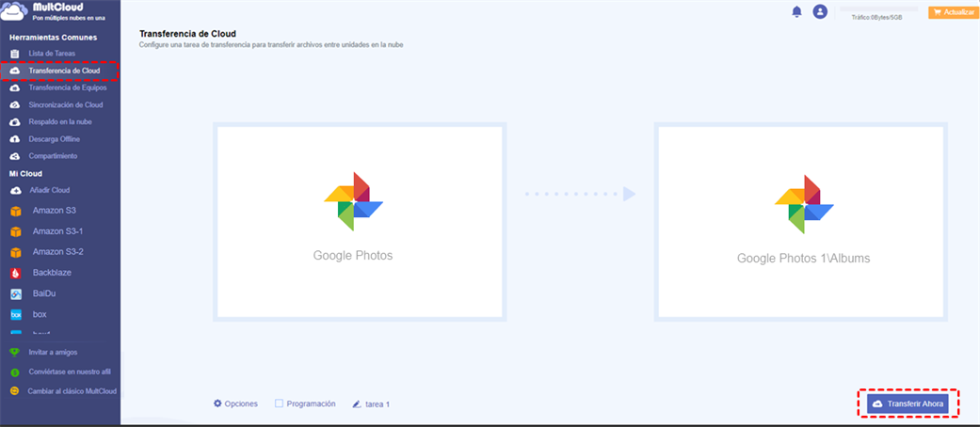Click Transferencia de Equipos icon
This screenshot has height=427, width=980.
15,88
